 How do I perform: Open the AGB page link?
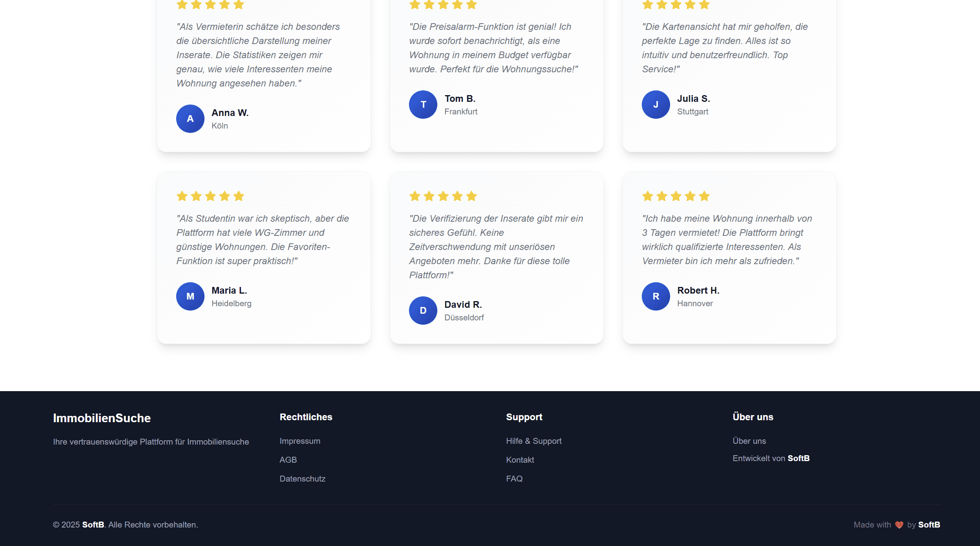[x=288, y=460]
